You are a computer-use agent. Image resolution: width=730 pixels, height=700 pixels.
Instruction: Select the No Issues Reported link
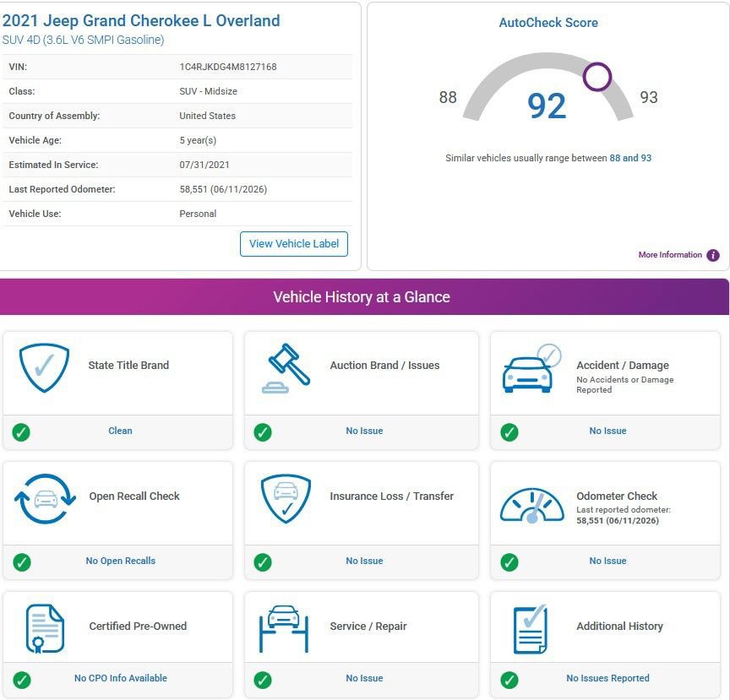[607, 678]
